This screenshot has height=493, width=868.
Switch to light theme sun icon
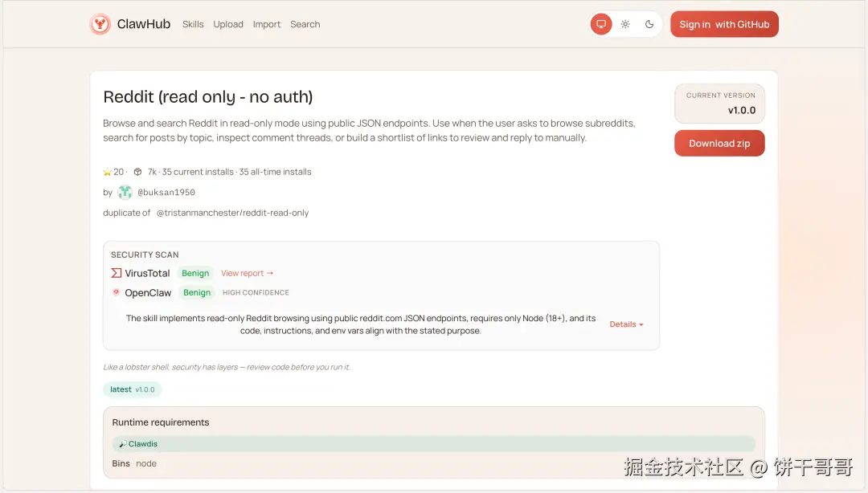625,24
